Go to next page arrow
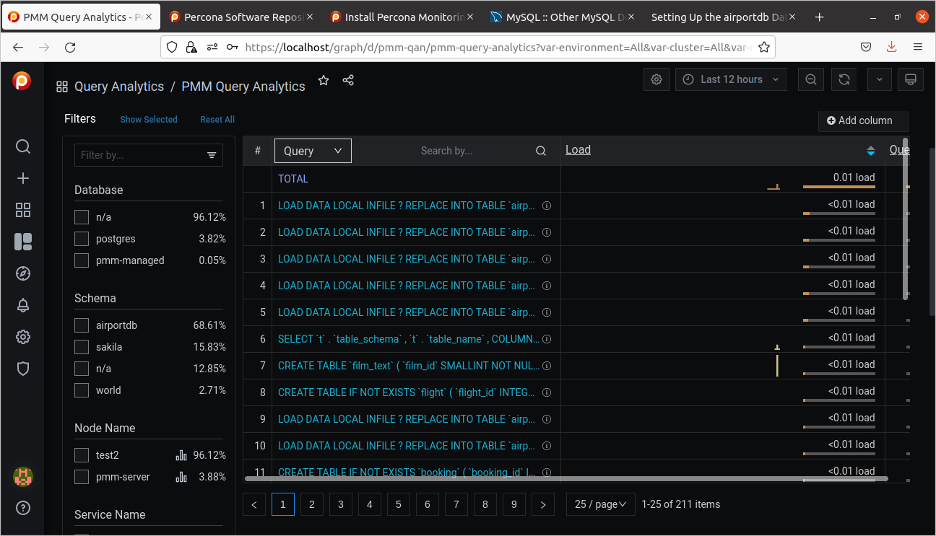 pos(543,504)
